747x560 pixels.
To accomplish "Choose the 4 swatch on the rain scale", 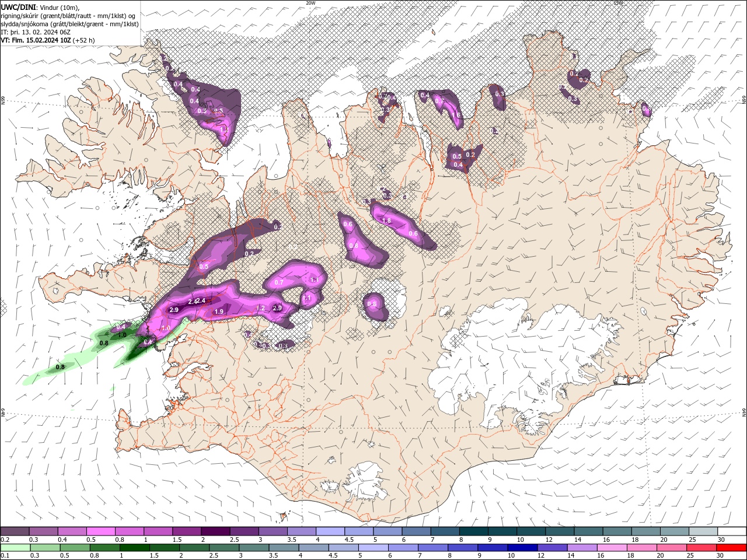I will click(x=313, y=548).
